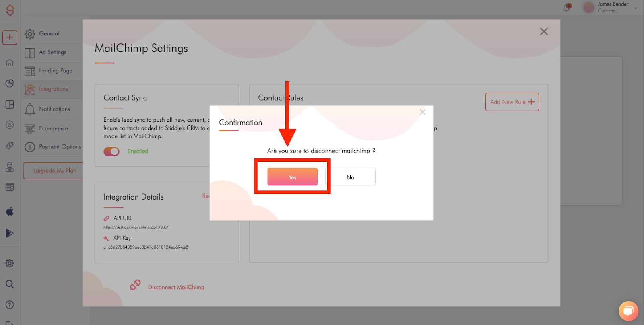Click the Disconnect MailChimp plug icon
The image size is (644, 325).
(135, 285)
